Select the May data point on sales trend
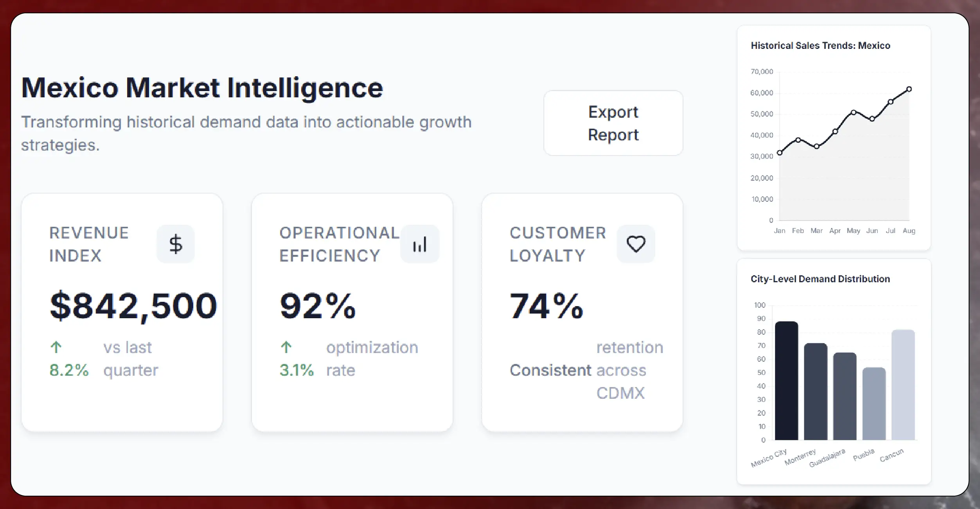Image resolution: width=980 pixels, height=509 pixels. click(853, 112)
